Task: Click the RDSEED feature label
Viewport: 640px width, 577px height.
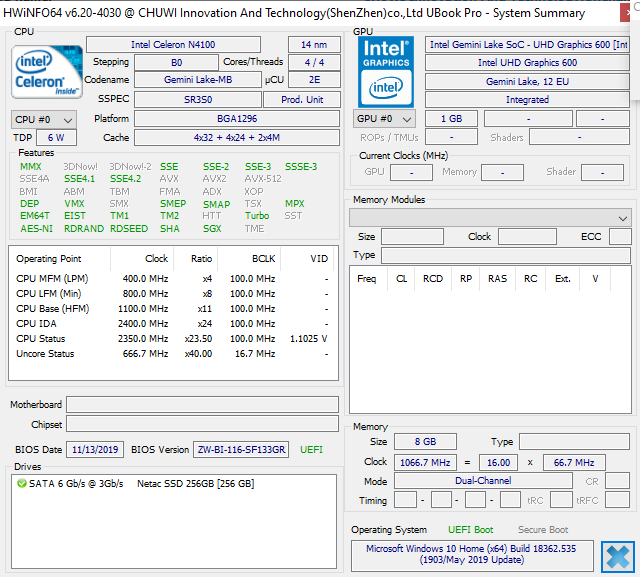Action: tap(129, 229)
